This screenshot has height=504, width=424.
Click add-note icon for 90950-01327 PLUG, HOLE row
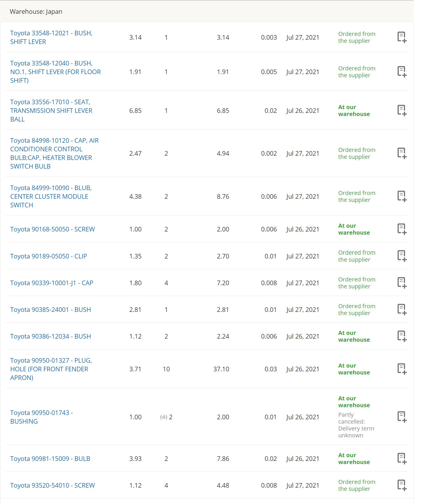[x=402, y=369]
